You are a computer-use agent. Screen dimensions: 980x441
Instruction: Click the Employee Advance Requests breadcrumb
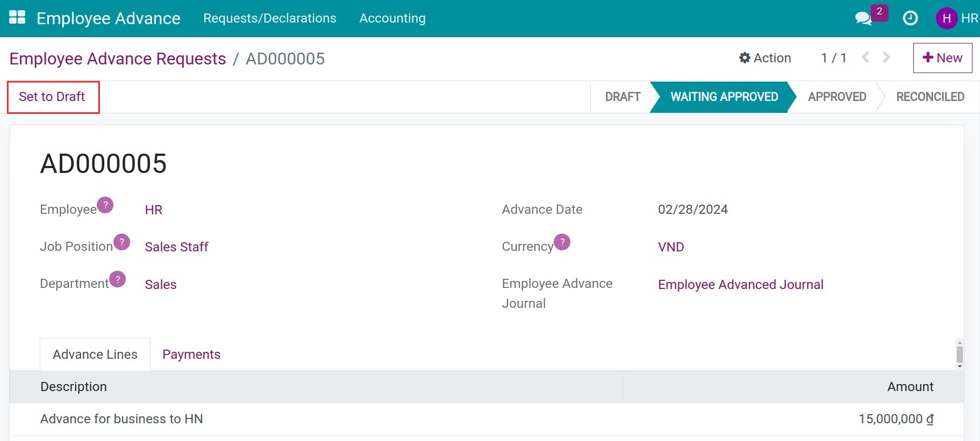tap(118, 59)
